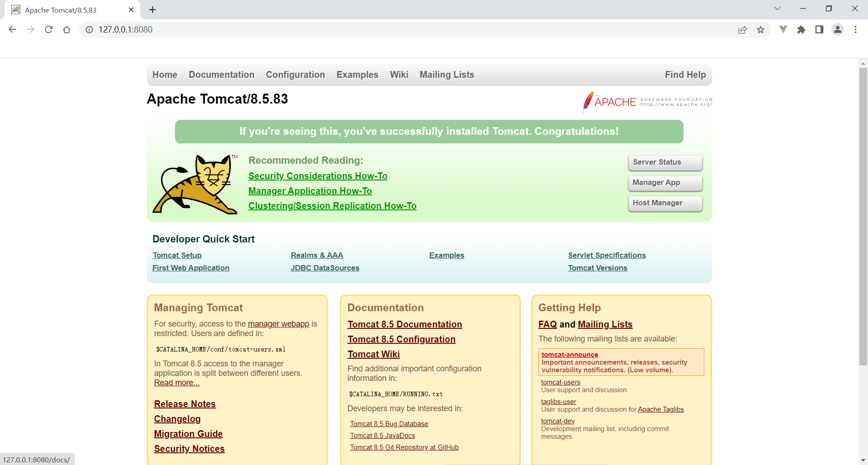Open Clustering/Session Replication How-To link
The height and width of the screenshot is (465, 868).
pyautogui.click(x=332, y=206)
